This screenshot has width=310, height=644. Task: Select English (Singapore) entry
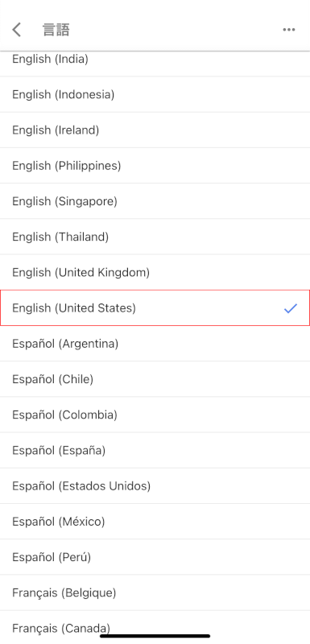pos(155,201)
